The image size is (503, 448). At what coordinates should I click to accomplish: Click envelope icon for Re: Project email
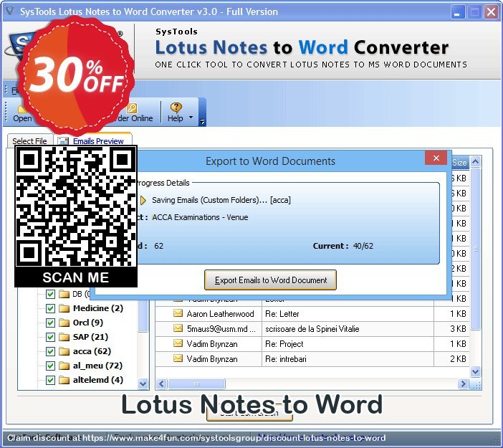point(178,343)
